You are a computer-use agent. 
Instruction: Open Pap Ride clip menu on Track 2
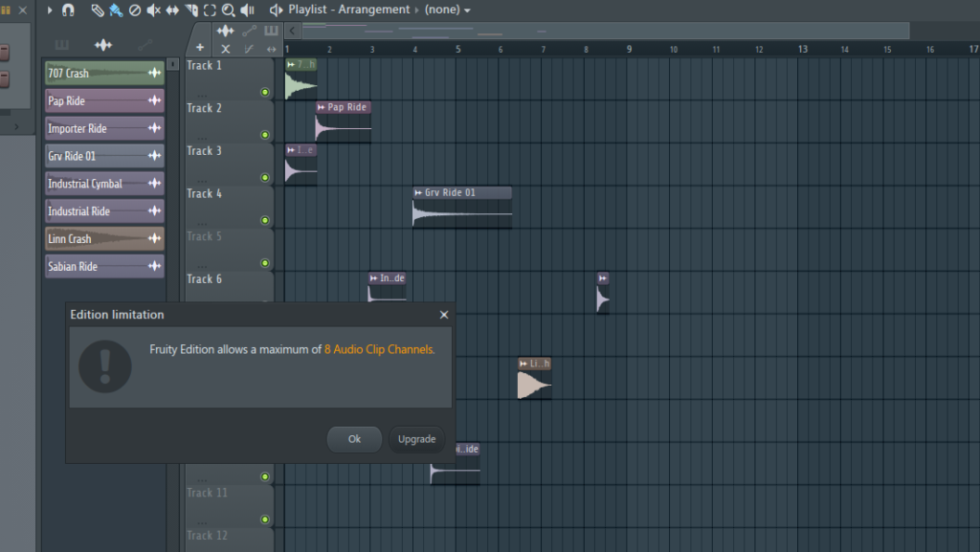tap(322, 107)
